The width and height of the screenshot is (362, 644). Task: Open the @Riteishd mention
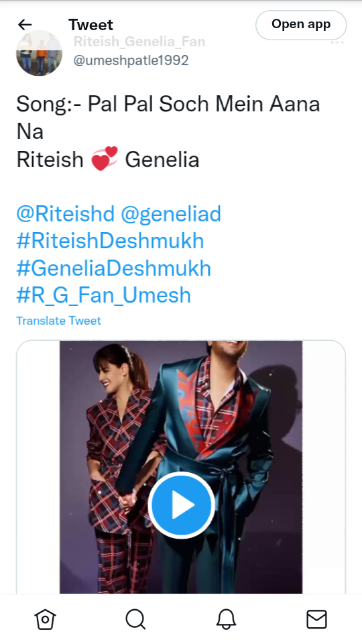pyautogui.click(x=65, y=215)
